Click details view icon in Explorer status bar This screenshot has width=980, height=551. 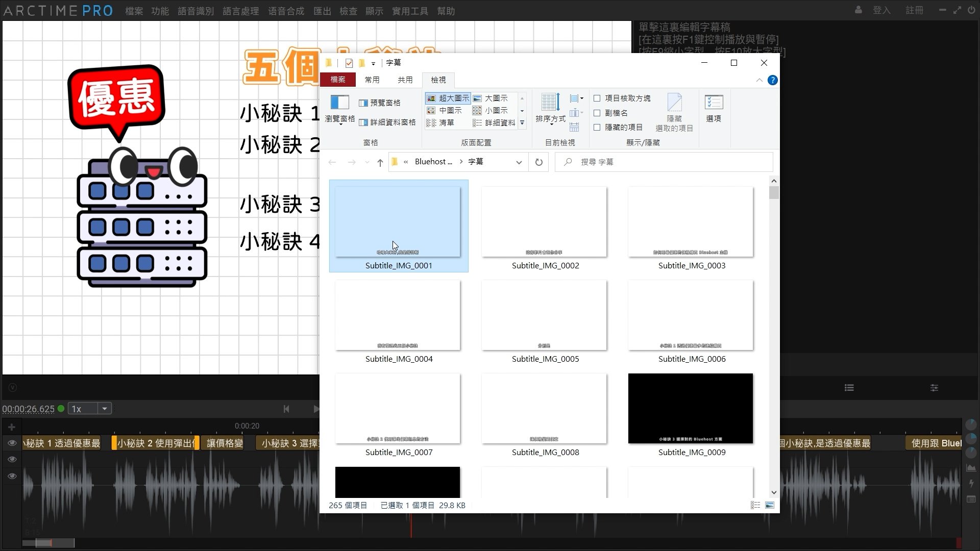coord(755,505)
